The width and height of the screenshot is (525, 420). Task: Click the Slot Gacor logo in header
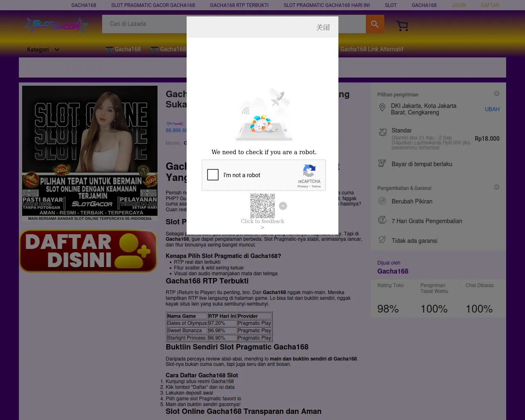[56, 25]
